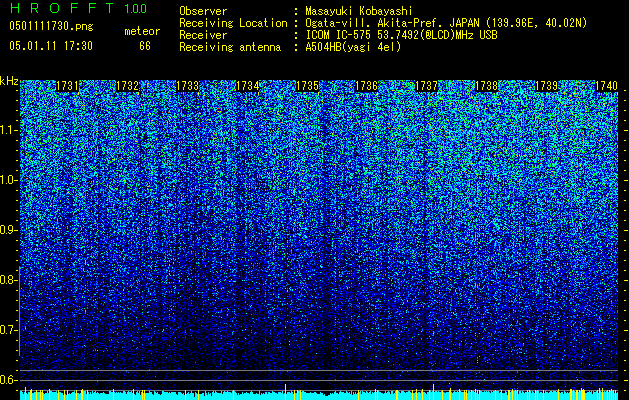Screen dimensions: 629x400
Task: Click the version number 1.0.0
Action: tap(135, 9)
